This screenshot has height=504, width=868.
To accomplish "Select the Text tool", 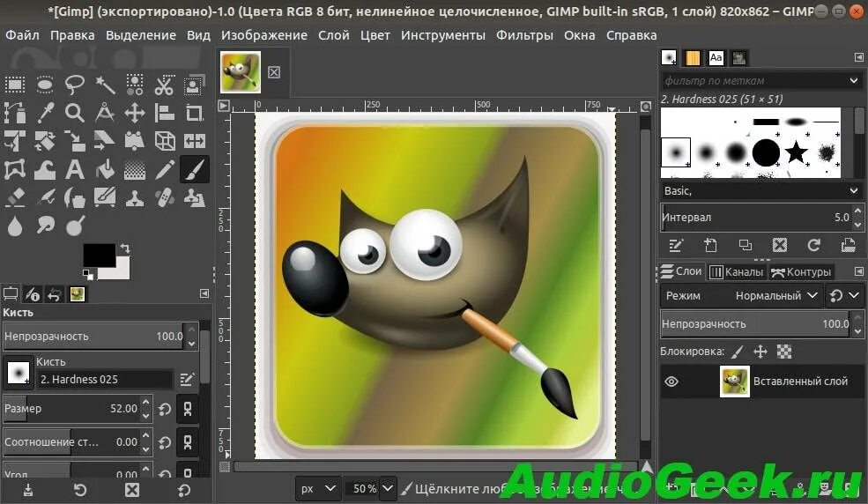I will (75, 169).
